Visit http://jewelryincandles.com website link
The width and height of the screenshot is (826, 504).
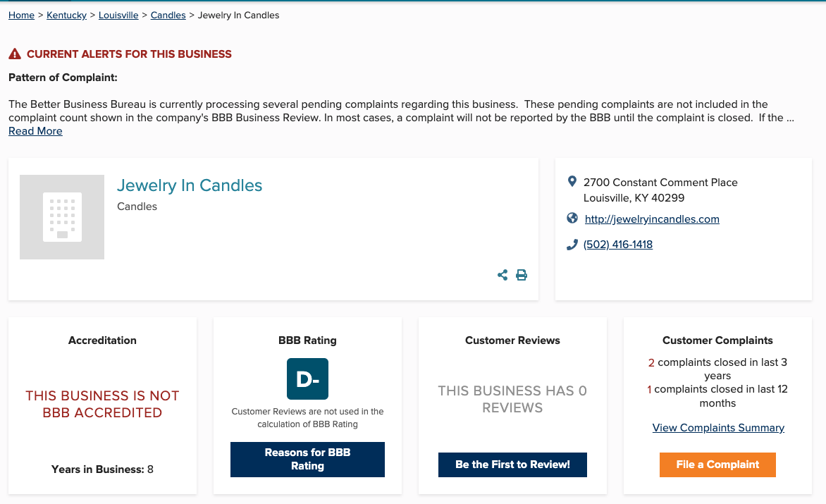(652, 219)
